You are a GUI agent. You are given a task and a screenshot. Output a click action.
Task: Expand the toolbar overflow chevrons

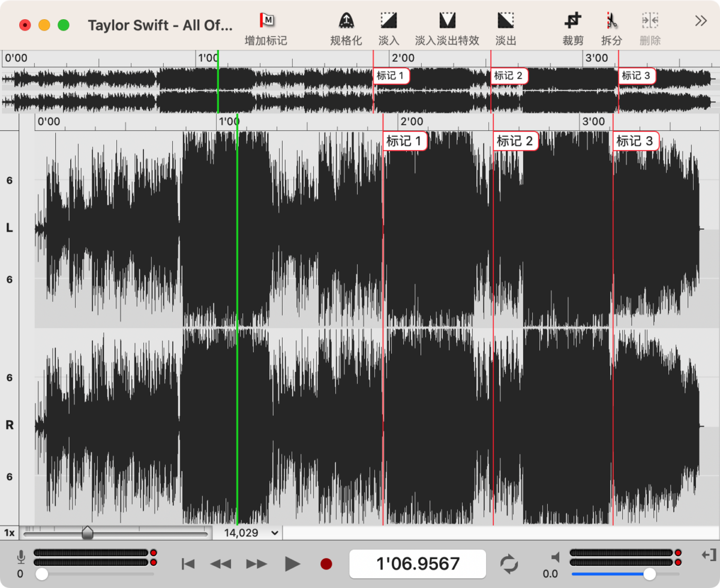tap(701, 20)
